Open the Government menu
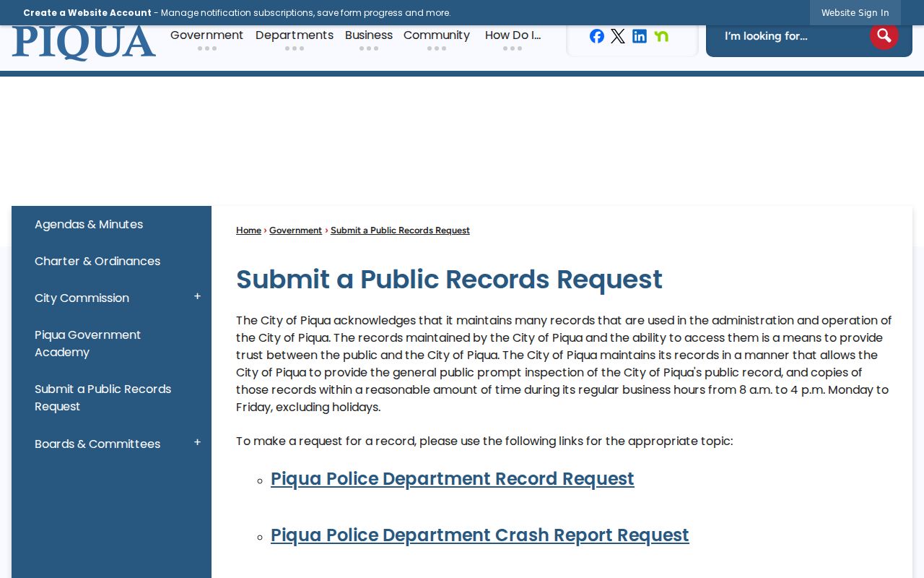 [x=206, y=35]
